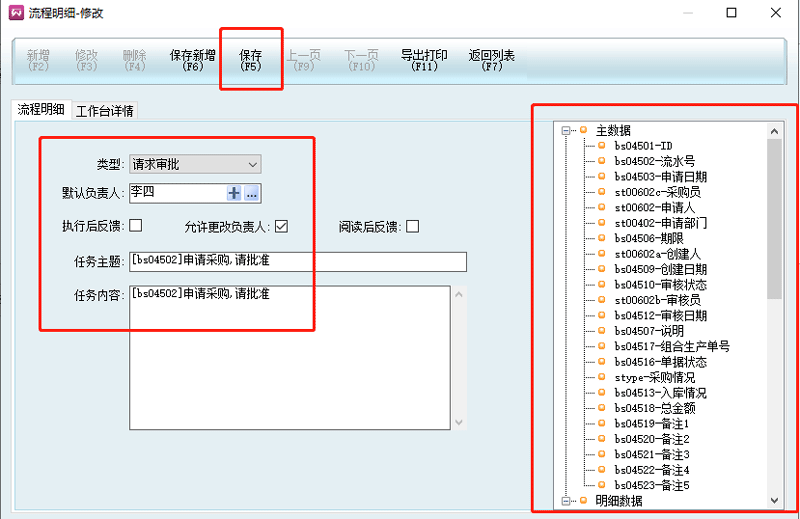800x519 pixels.
Task: Click 返回列表 (F7) toolbar button
Action: pos(492,61)
